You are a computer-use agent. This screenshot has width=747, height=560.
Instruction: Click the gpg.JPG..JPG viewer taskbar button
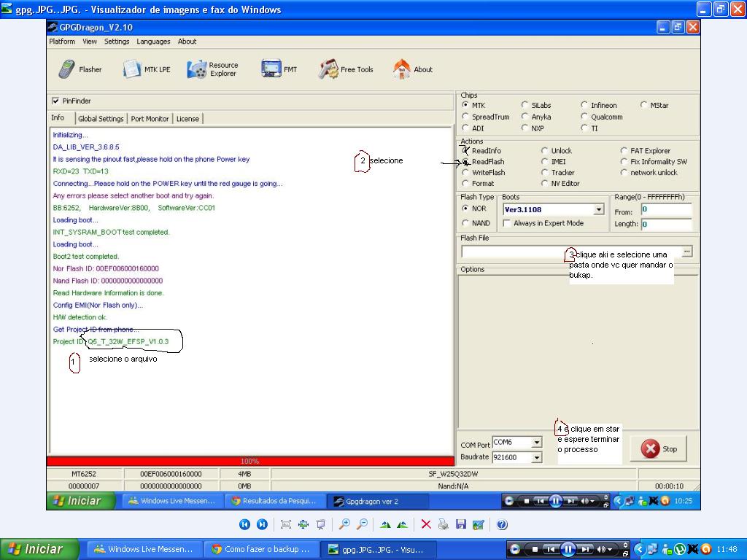379,549
